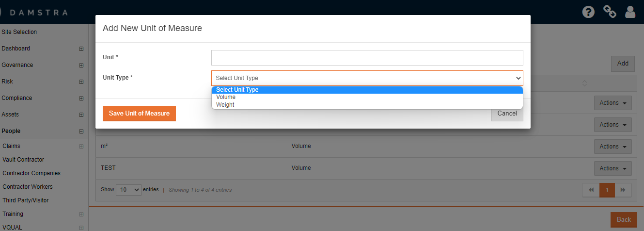Open Third Party/Visitor in sidebar
644x231 pixels.
(x=26, y=200)
